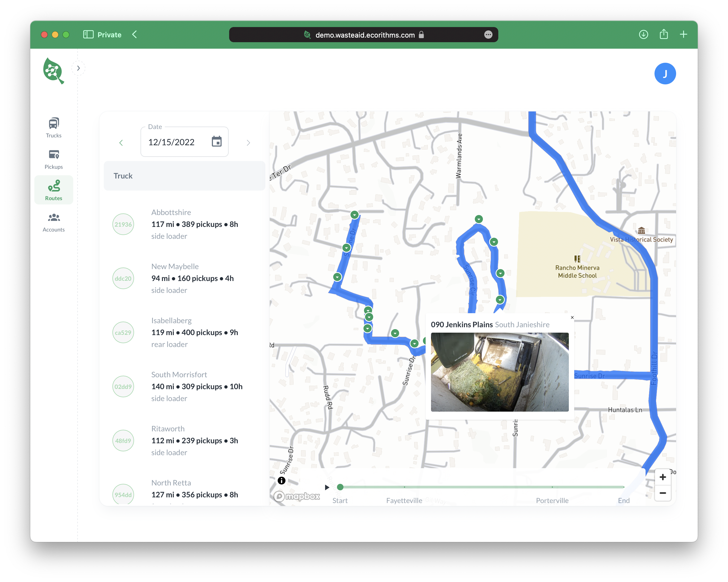Viewport: 728px width, 582px height.
Task: Go back in Safari
Action: tap(134, 34)
